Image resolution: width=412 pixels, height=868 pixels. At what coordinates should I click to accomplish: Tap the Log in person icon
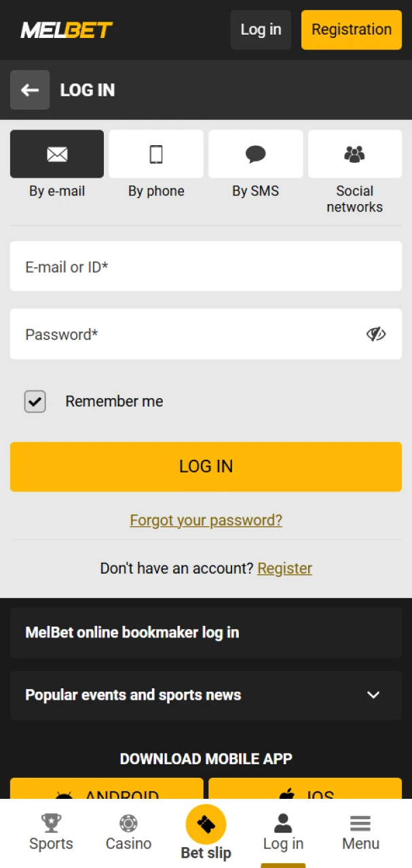pos(283,823)
